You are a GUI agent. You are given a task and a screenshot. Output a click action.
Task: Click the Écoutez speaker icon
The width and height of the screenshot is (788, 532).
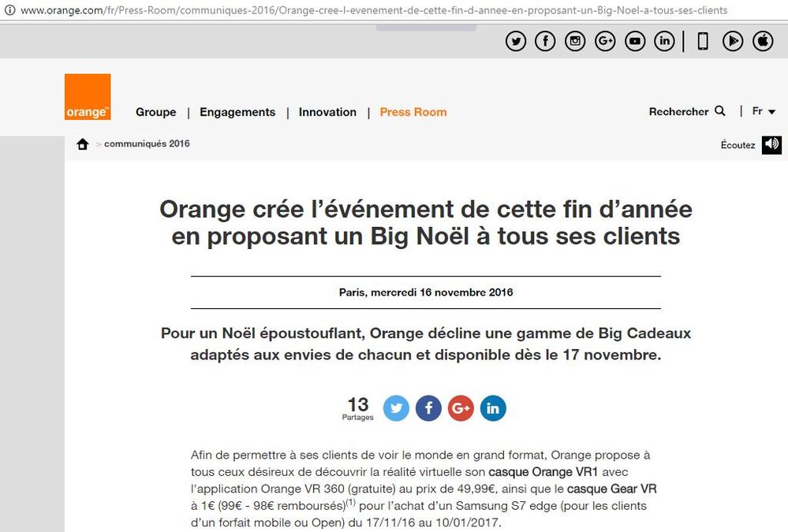click(x=771, y=145)
